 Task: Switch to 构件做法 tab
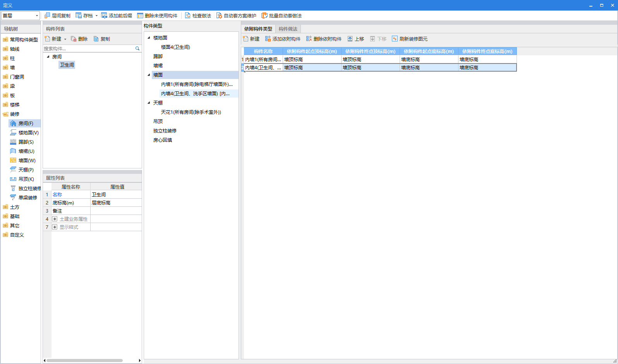tap(288, 29)
